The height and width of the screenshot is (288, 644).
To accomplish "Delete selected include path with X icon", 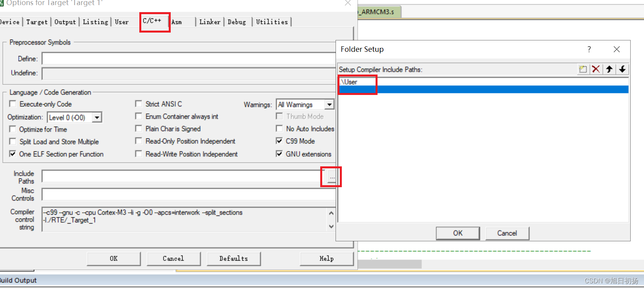I will point(596,69).
